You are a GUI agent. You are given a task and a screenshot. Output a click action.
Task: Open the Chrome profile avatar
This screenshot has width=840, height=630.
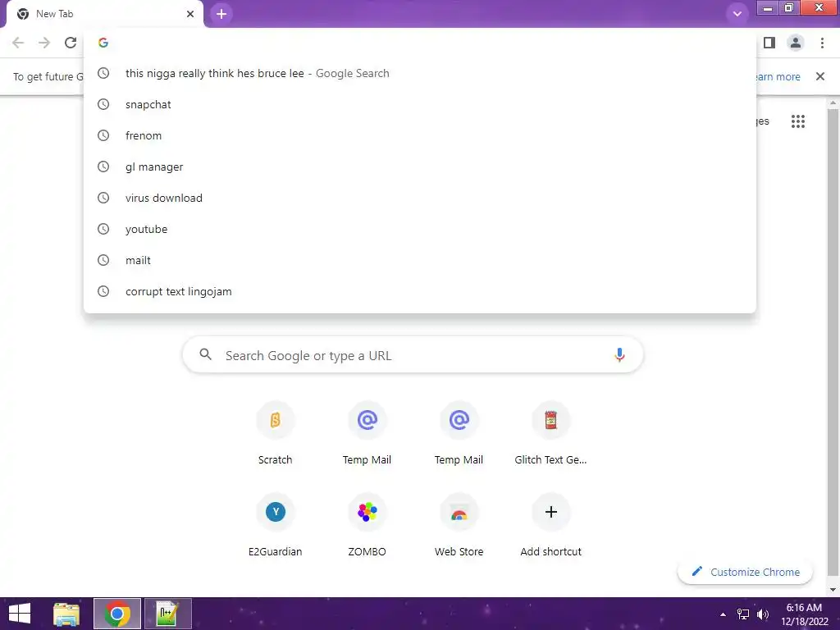796,43
